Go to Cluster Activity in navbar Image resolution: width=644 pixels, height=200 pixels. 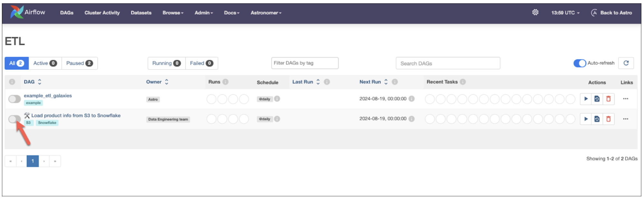pos(102,13)
